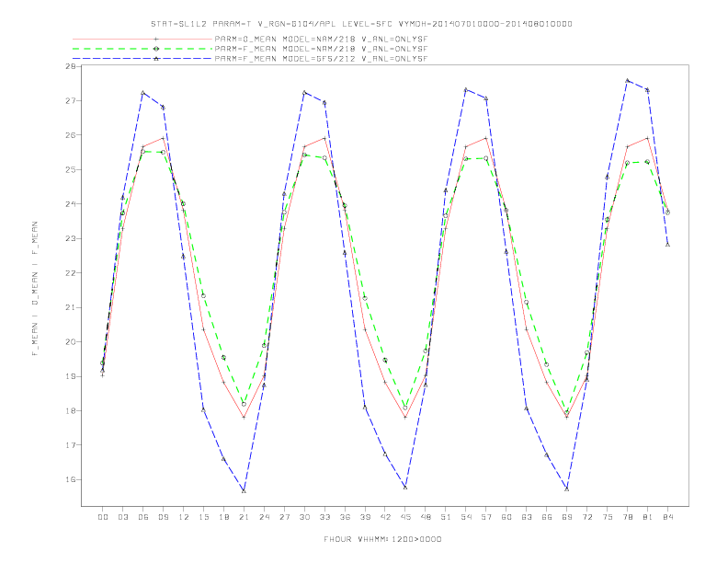
Task: Click the 12 forecast hour tick label
Action: tap(184, 517)
